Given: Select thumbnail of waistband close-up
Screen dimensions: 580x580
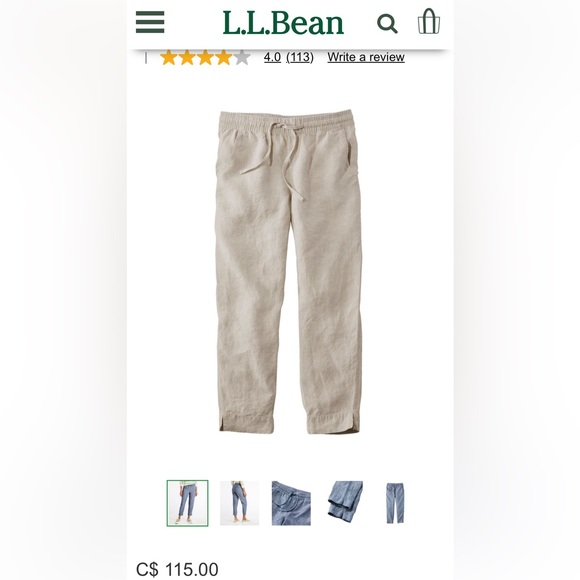Looking at the screenshot, I should coord(291,503).
